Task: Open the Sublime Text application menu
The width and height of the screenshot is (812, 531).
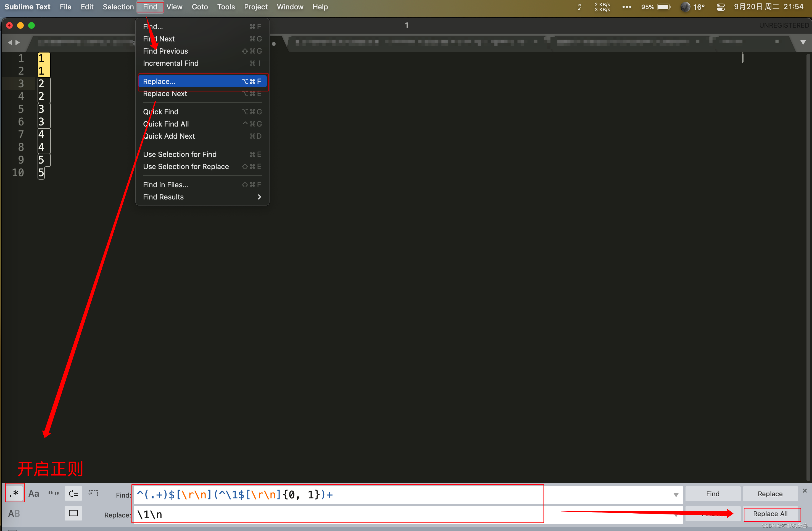Action: click(x=28, y=7)
